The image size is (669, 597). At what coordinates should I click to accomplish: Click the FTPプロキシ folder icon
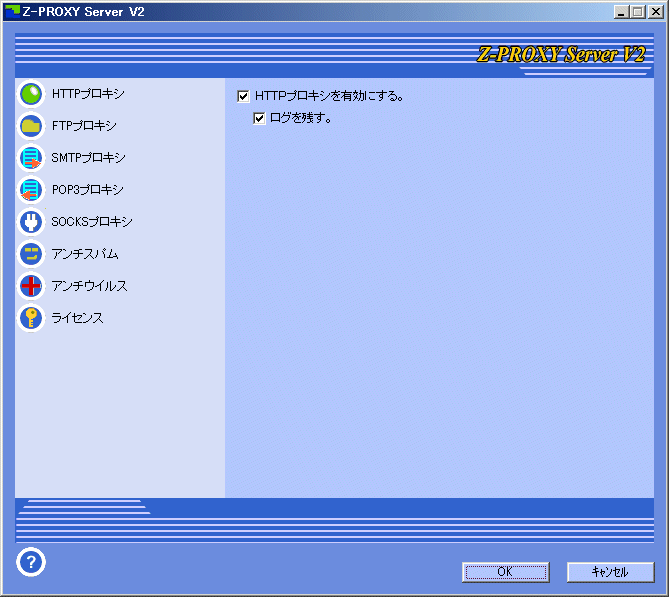coord(31,126)
